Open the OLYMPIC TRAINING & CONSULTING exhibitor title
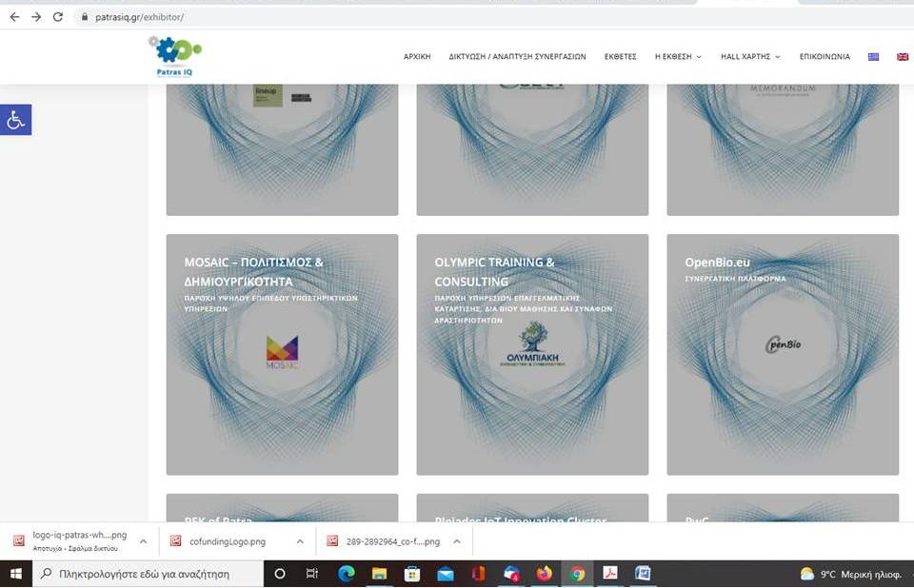 pyautogui.click(x=494, y=271)
